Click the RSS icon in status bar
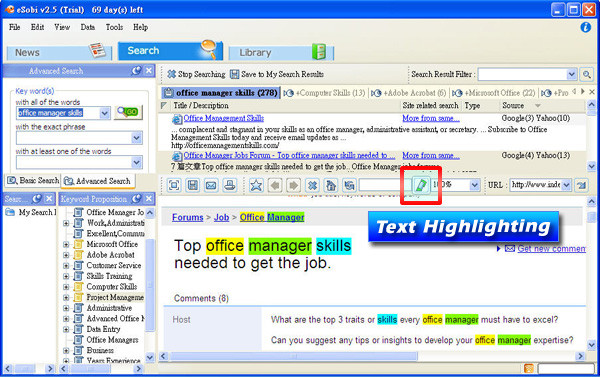Image resolution: width=600 pixels, height=377 pixels. tap(528, 368)
